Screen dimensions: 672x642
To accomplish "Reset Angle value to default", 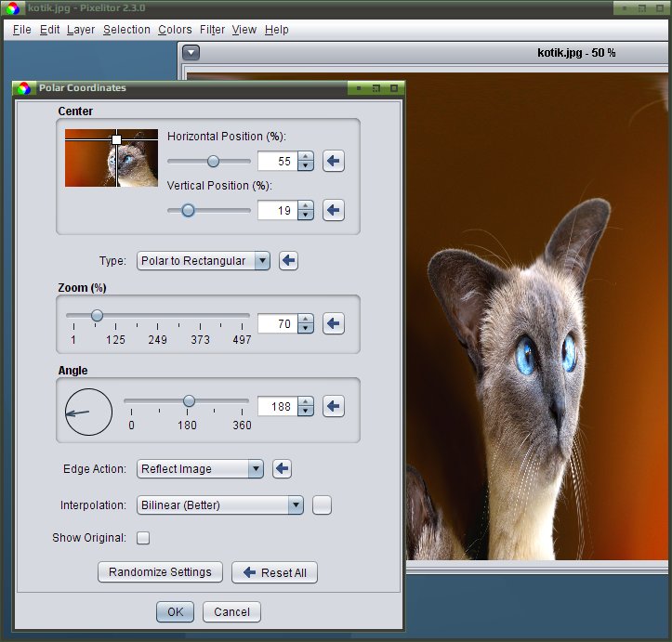I will pyautogui.click(x=334, y=406).
